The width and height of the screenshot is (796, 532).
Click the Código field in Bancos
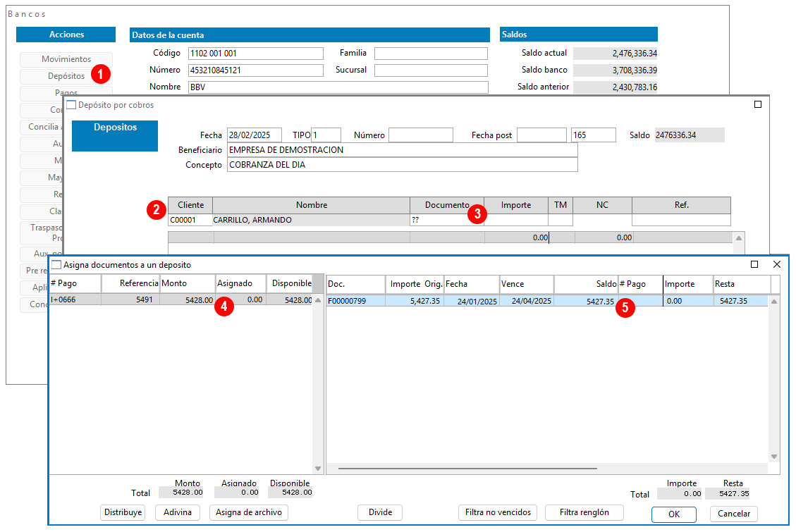click(256, 54)
